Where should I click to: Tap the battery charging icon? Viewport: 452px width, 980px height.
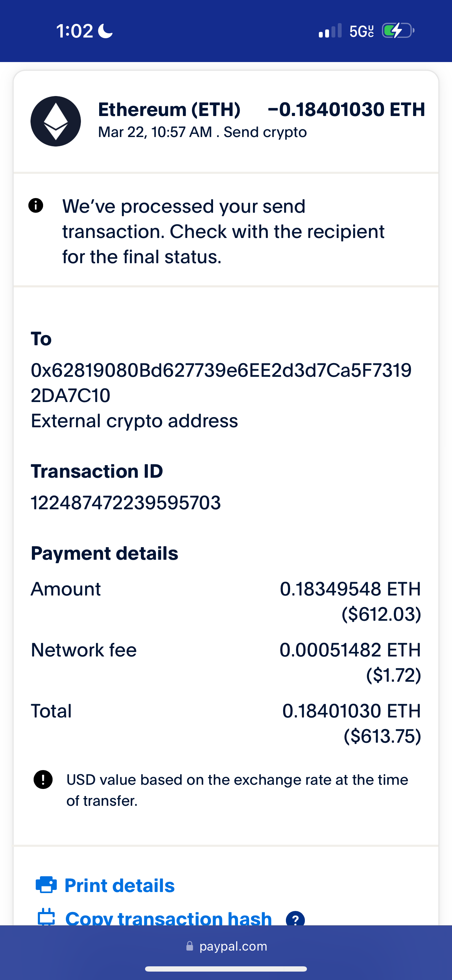coord(398,30)
